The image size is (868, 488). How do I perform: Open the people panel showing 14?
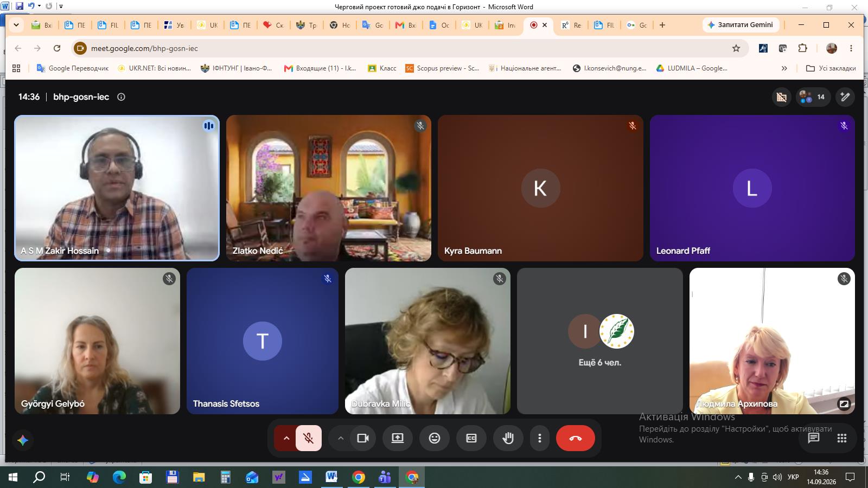(x=813, y=97)
